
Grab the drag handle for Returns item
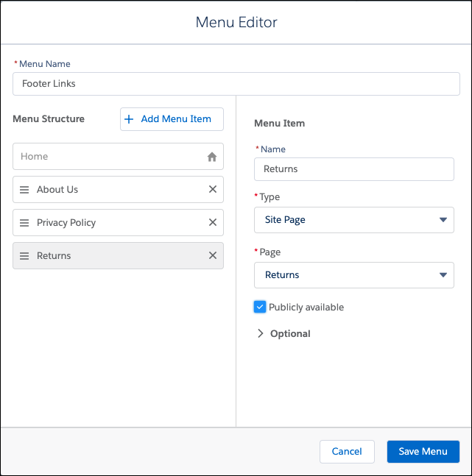pos(24,256)
